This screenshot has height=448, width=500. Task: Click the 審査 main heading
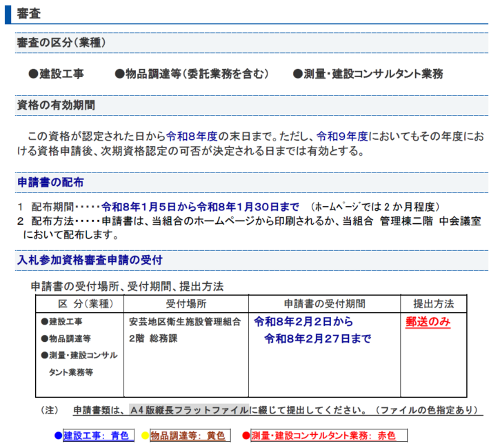click(28, 13)
